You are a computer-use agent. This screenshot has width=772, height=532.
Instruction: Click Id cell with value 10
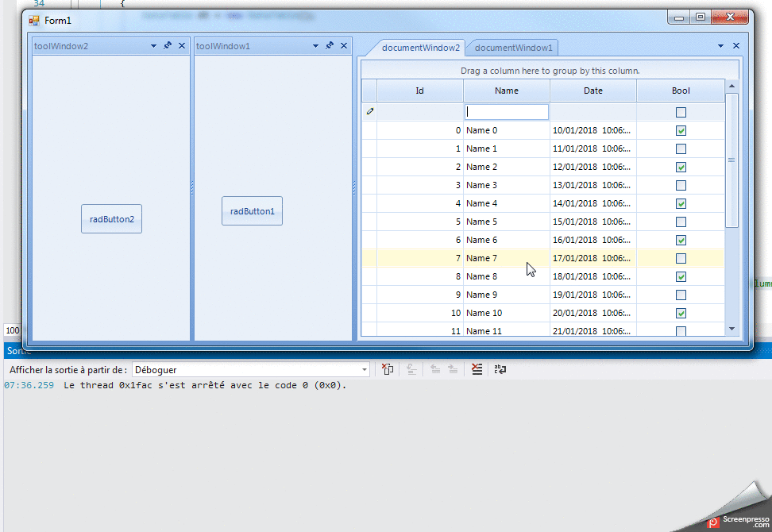pyautogui.click(x=420, y=313)
